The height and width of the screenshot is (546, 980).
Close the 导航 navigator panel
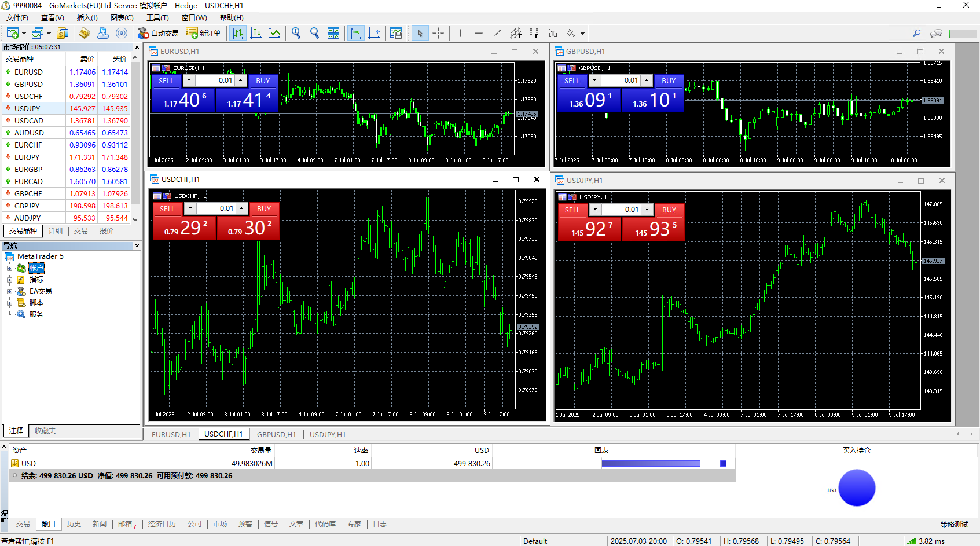pos(137,246)
